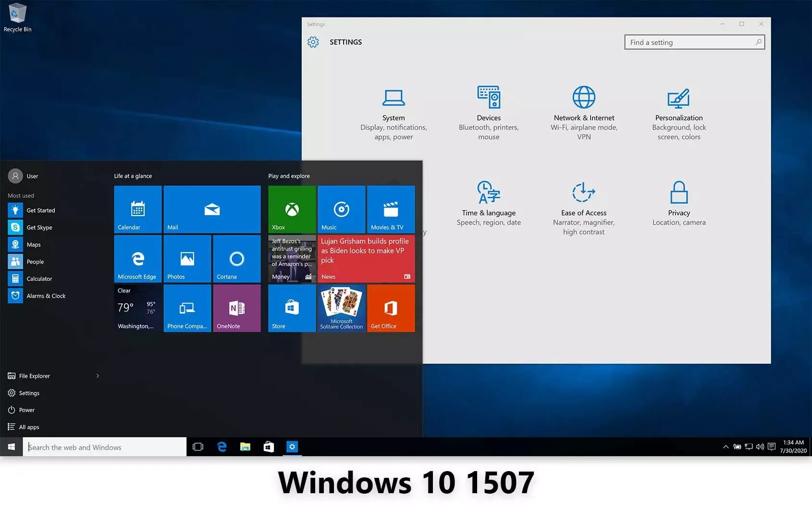This screenshot has height=510, width=812.
Task: Click the Settings search magnifier icon
Action: pyautogui.click(x=758, y=42)
